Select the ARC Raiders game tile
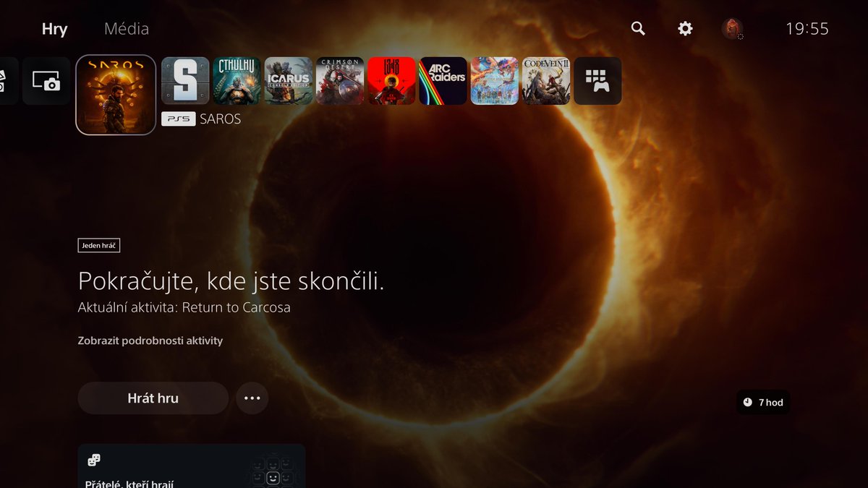The height and width of the screenshot is (488, 868). coord(443,81)
